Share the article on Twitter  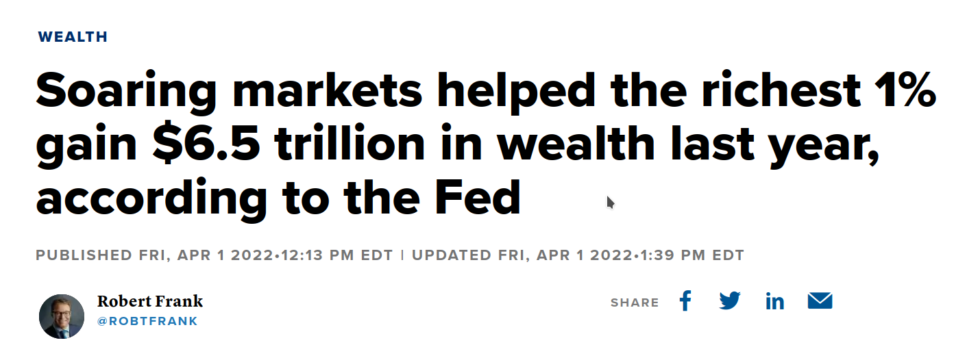click(730, 301)
